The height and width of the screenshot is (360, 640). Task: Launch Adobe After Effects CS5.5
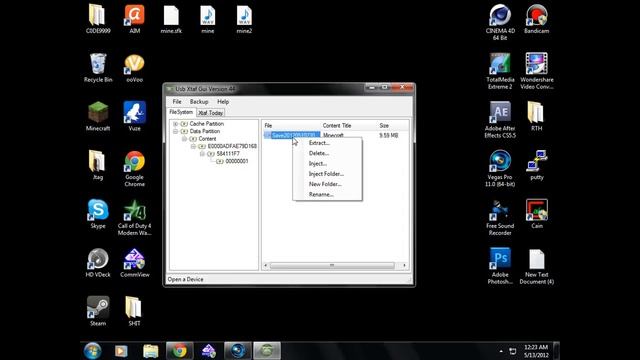[x=500, y=119]
